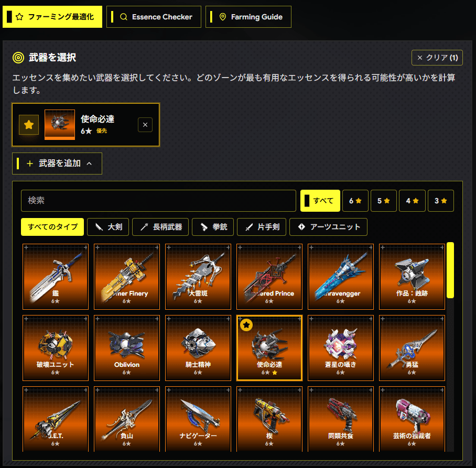Switch to the Farming Guide tab
The height and width of the screenshot is (468, 476).
(248, 17)
